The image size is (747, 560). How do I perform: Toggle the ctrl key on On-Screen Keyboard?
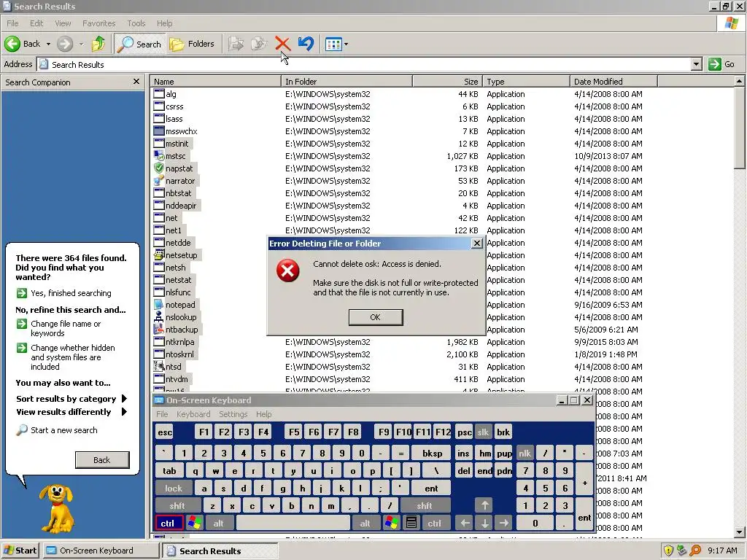pyautogui.click(x=168, y=524)
